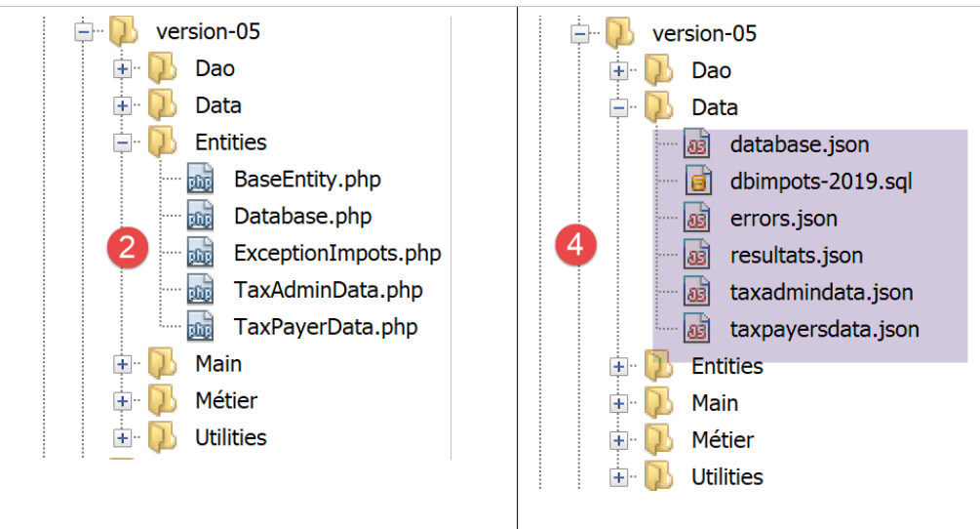980x529 pixels.
Task: Collapse the expanded Entities folder in left tree
Action: (122, 142)
